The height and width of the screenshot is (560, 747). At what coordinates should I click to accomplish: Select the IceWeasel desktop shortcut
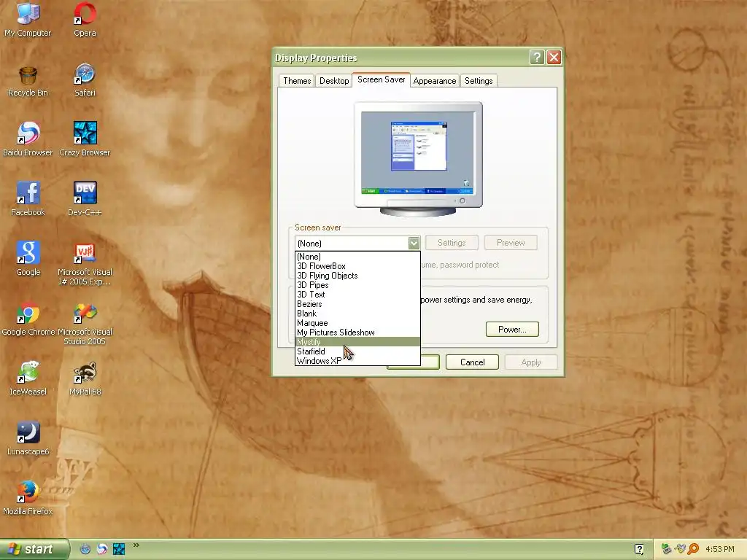28,378
